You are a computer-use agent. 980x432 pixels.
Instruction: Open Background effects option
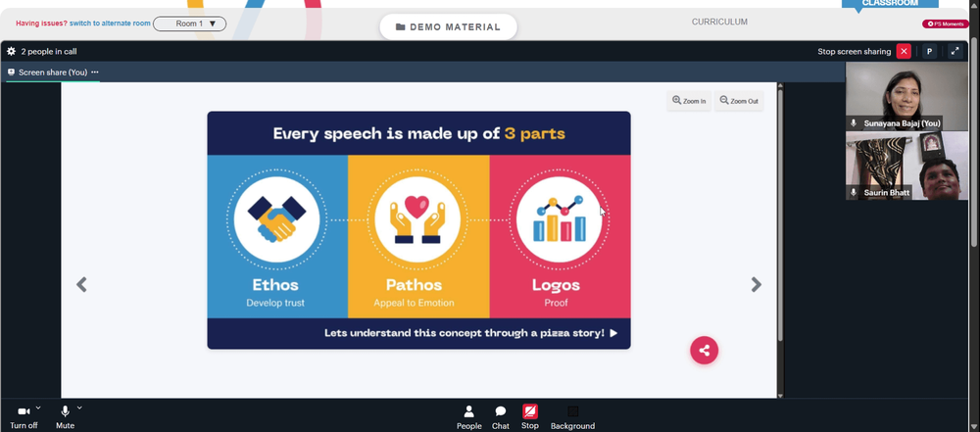[x=572, y=417]
